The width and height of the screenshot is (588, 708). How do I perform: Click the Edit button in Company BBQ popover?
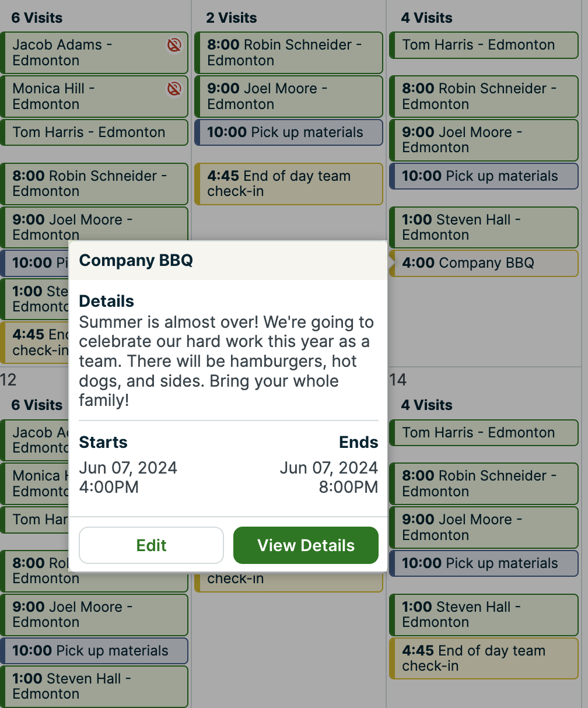click(x=151, y=545)
